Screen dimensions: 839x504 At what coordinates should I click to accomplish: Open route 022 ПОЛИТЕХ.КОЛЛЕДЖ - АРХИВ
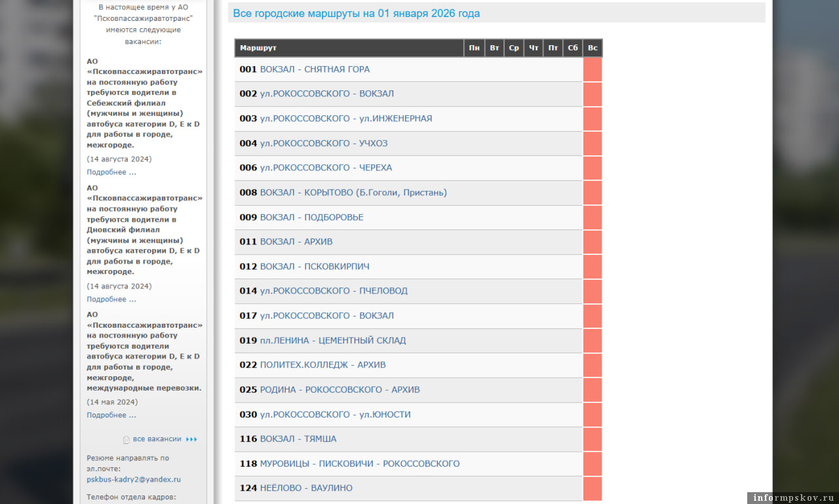(323, 365)
